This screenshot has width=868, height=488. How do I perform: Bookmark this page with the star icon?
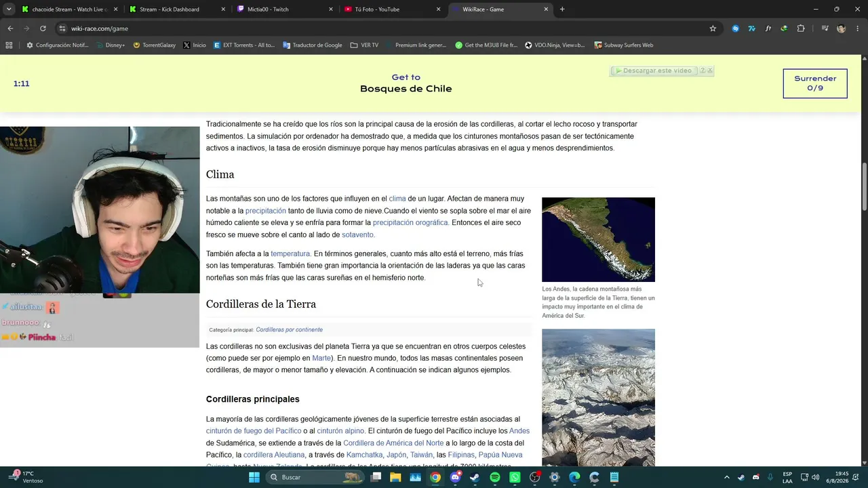tap(713, 28)
